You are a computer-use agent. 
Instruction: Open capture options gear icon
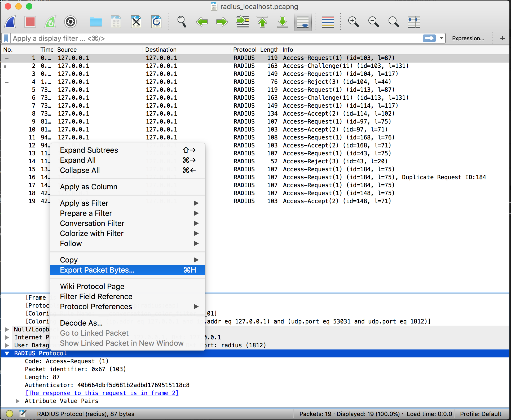coord(71,22)
